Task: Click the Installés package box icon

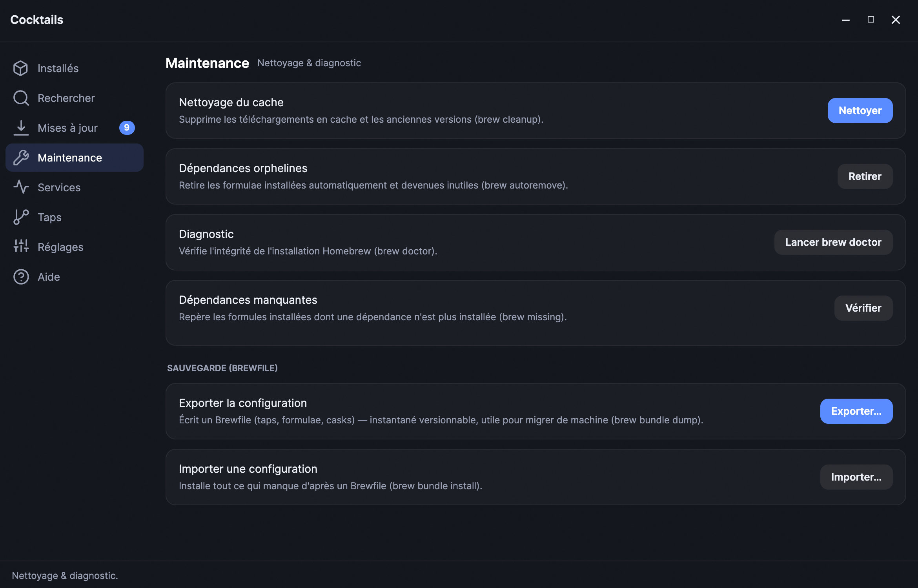Action: tap(21, 68)
